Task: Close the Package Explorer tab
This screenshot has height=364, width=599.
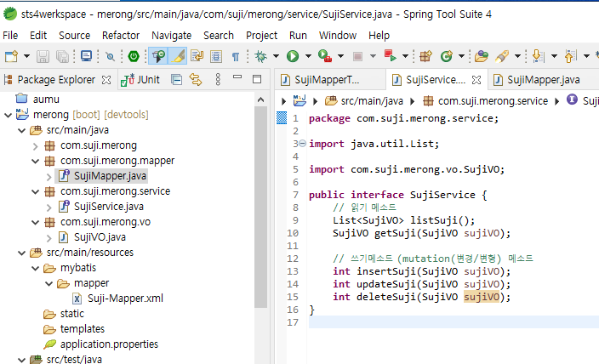Action: click(x=106, y=80)
